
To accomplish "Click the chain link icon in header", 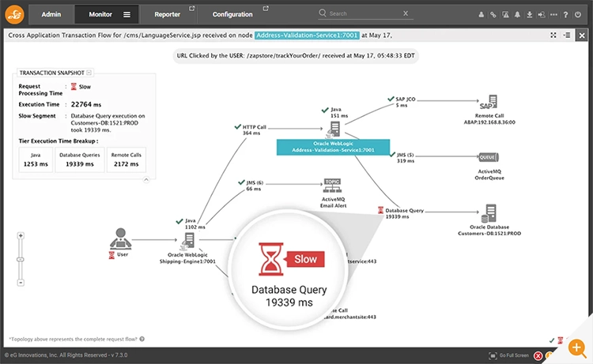I will coord(493,15).
